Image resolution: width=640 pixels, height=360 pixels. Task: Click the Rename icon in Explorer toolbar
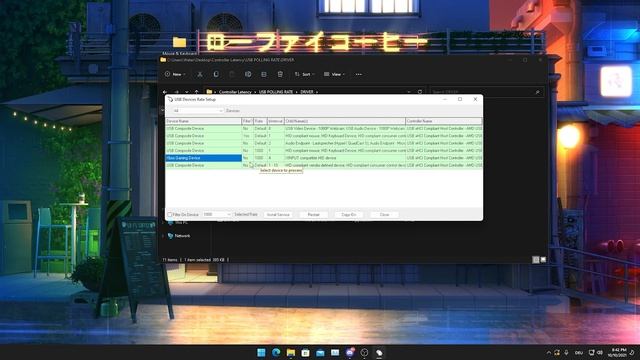click(x=248, y=74)
